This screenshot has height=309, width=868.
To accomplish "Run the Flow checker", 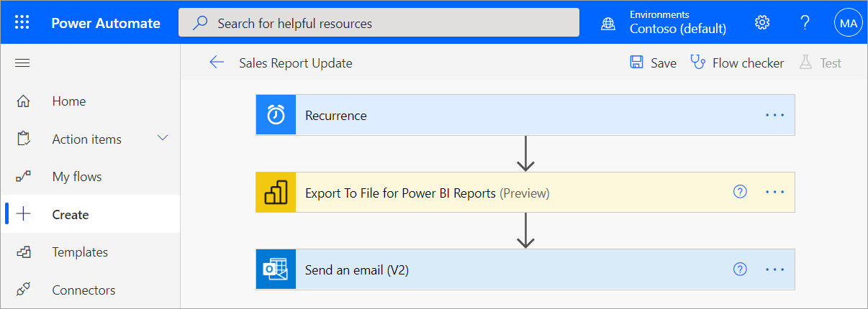I will (x=737, y=63).
